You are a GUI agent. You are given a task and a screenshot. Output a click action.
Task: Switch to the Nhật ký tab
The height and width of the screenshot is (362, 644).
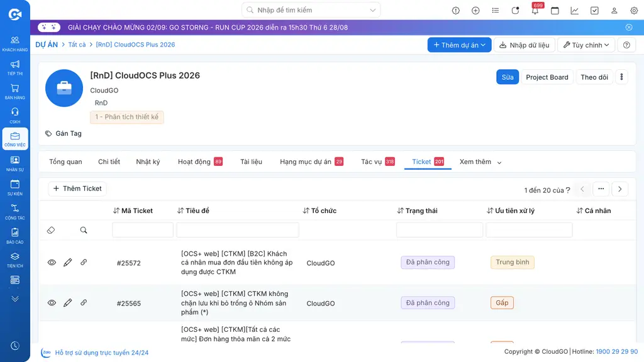point(148,162)
